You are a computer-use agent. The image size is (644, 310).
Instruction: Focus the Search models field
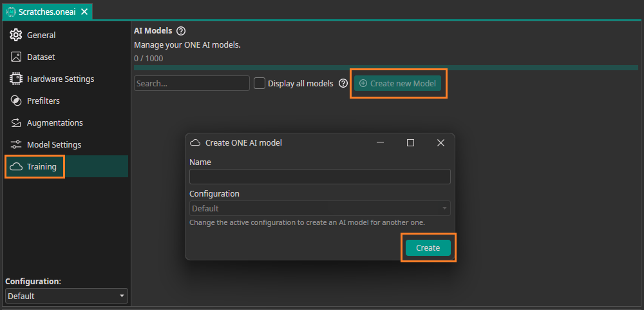192,83
